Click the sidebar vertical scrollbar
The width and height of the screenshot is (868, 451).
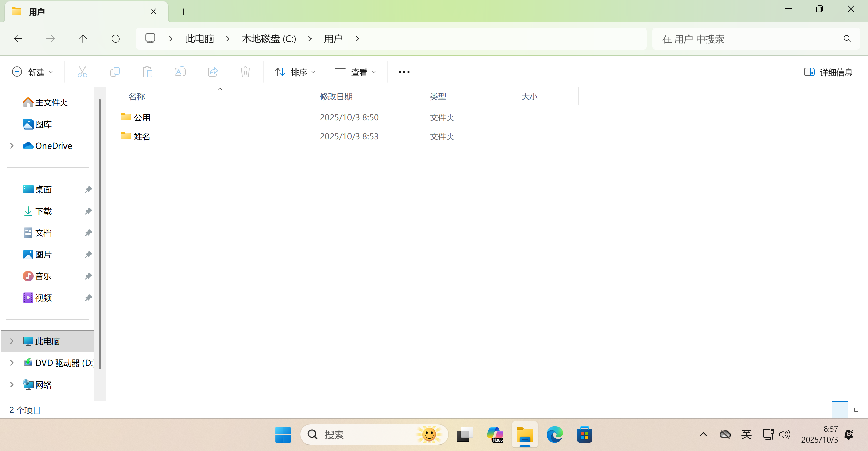click(x=100, y=234)
